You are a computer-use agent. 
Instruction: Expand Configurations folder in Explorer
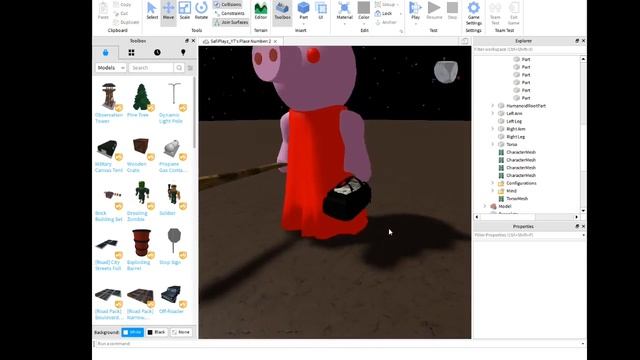493,183
